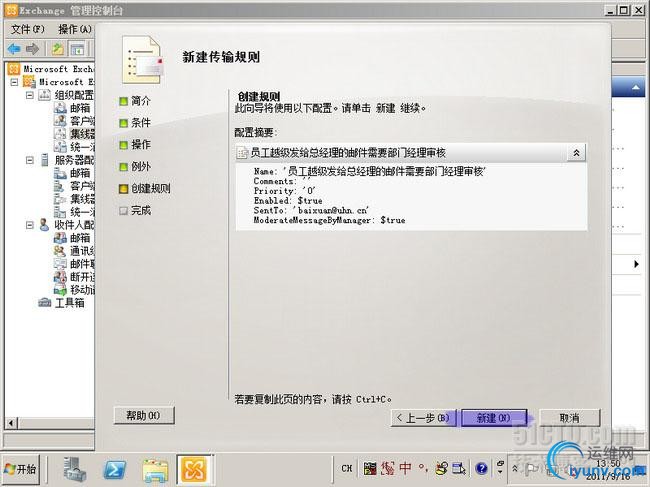Image resolution: width=650 pixels, height=487 pixels.
Task: Select 集线器传输 icon under 服务器配置
Action: click(x=60, y=199)
